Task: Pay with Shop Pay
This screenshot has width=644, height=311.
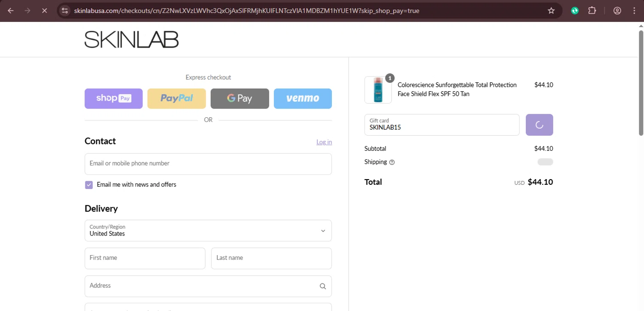Action: coord(113,98)
